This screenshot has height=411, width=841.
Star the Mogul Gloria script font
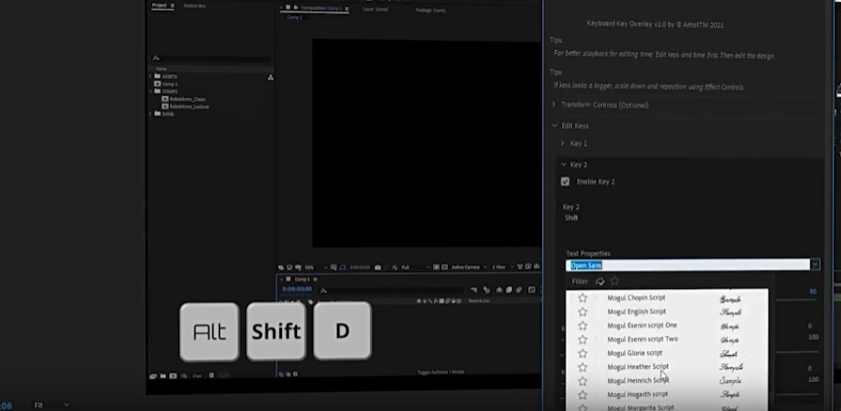[582, 353]
